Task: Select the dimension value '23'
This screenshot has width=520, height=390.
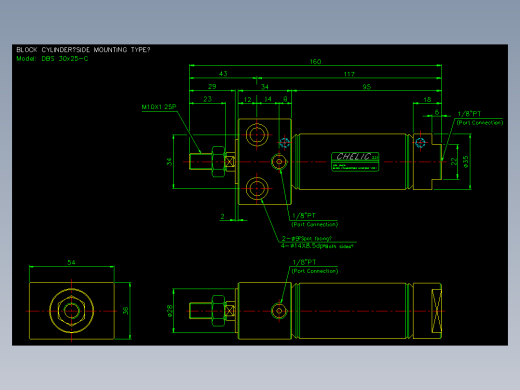Action: [x=207, y=99]
